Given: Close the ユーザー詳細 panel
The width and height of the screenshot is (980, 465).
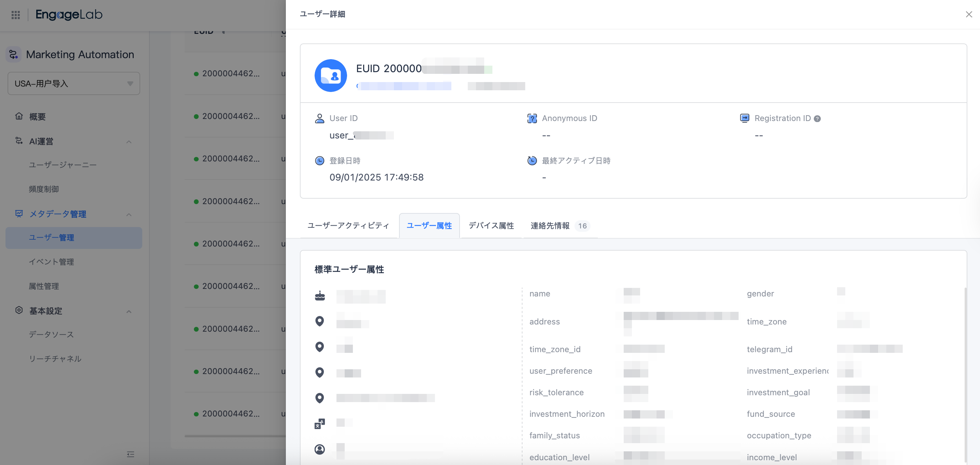Looking at the screenshot, I should (x=969, y=14).
